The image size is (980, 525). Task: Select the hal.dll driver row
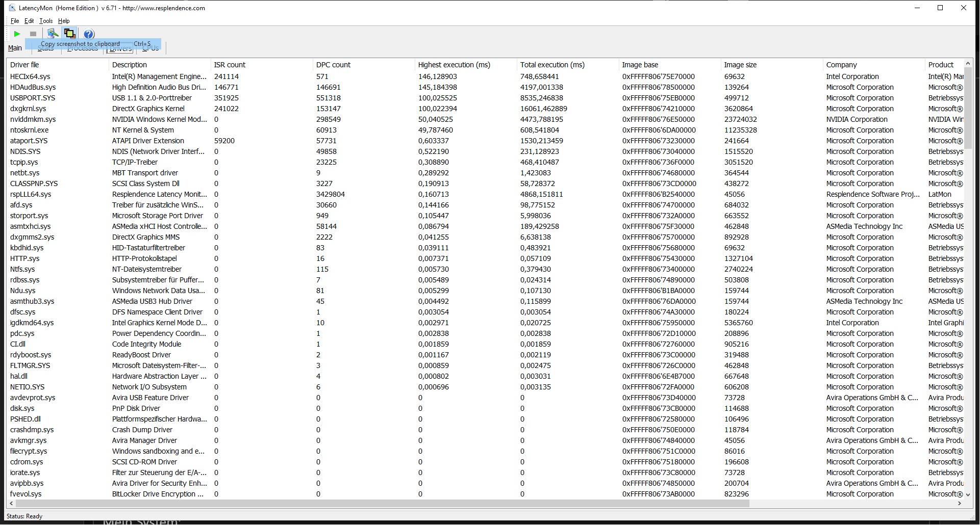pos(485,376)
